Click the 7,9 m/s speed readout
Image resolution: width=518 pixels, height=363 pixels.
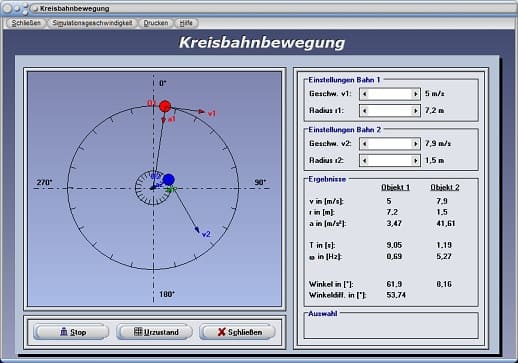(438, 144)
